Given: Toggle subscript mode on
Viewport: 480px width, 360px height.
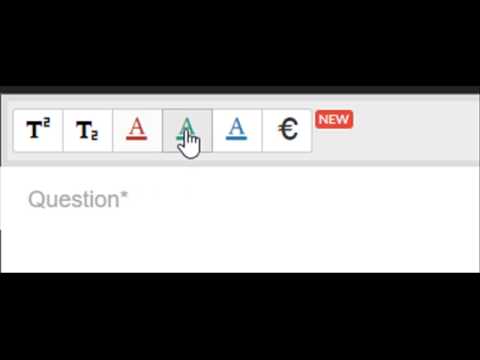Looking at the screenshot, I should 88,130.
